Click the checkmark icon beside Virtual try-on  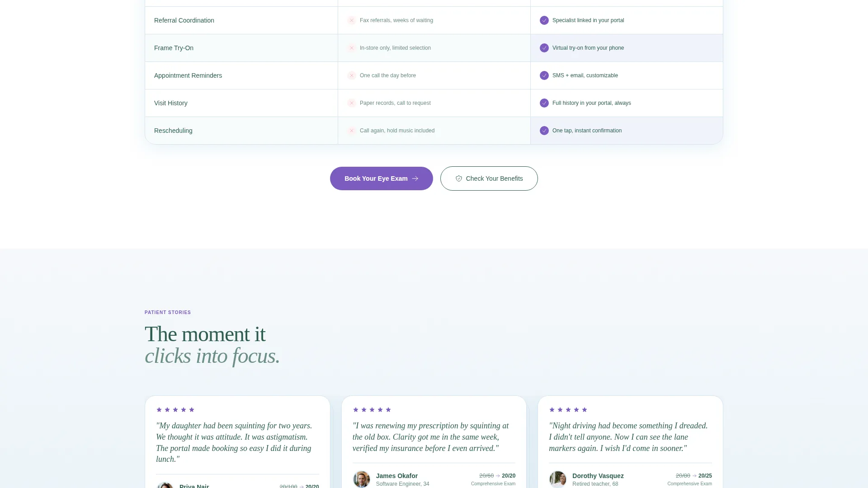pyautogui.click(x=544, y=48)
